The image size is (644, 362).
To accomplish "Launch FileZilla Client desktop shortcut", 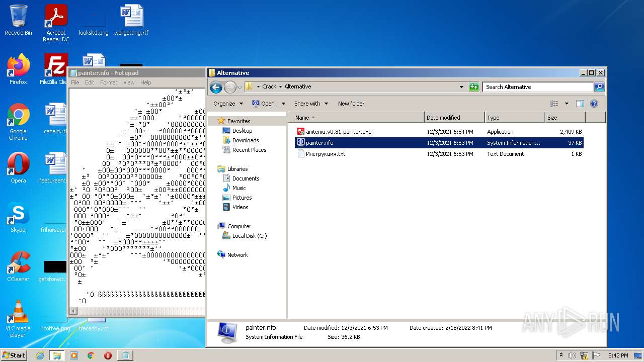I will click(54, 69).
